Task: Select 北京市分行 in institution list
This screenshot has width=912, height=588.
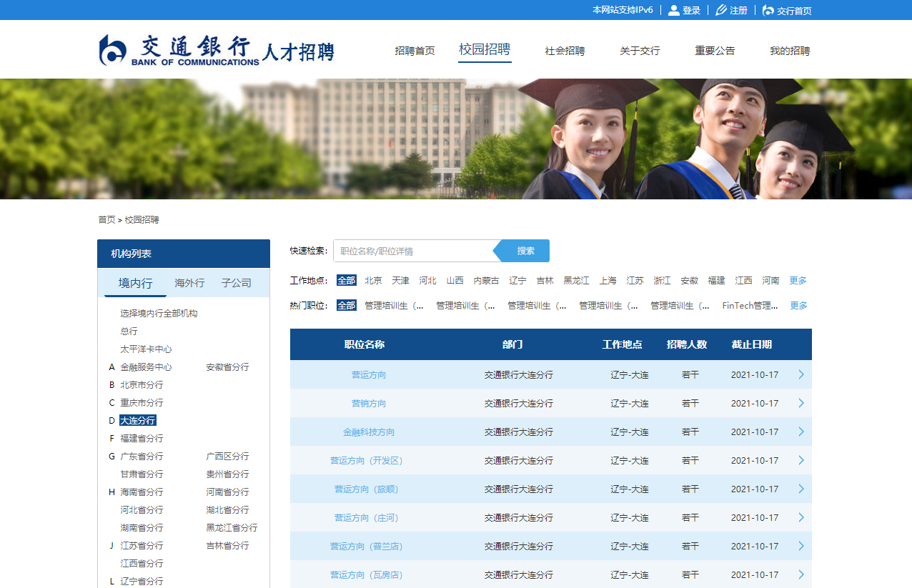Action: pyautogui.click(x=142, y=385)
